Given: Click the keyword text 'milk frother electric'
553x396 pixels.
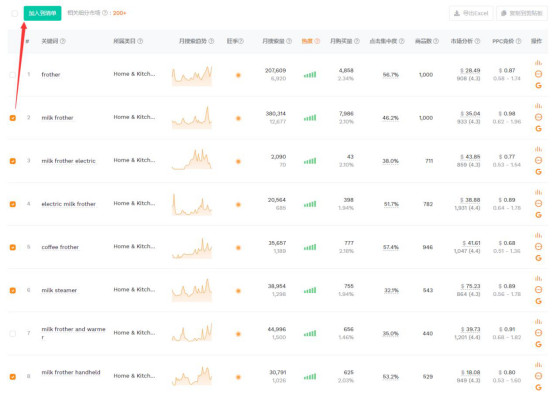Looking at the screenshot, I should [68, 161].
